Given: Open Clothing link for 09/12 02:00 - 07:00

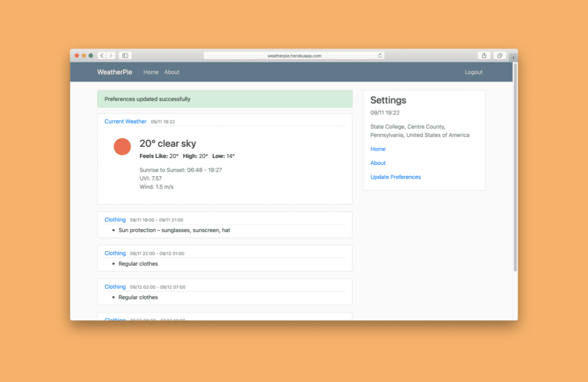Looking at the screenshot, I should pos(115,287).
